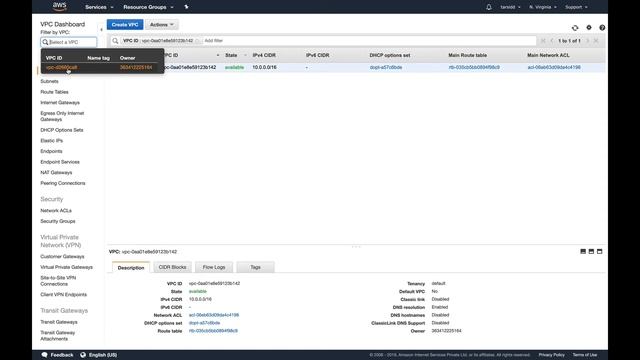
Task: Open NAT Gateways in the sidebar
Action: [56, 172]
